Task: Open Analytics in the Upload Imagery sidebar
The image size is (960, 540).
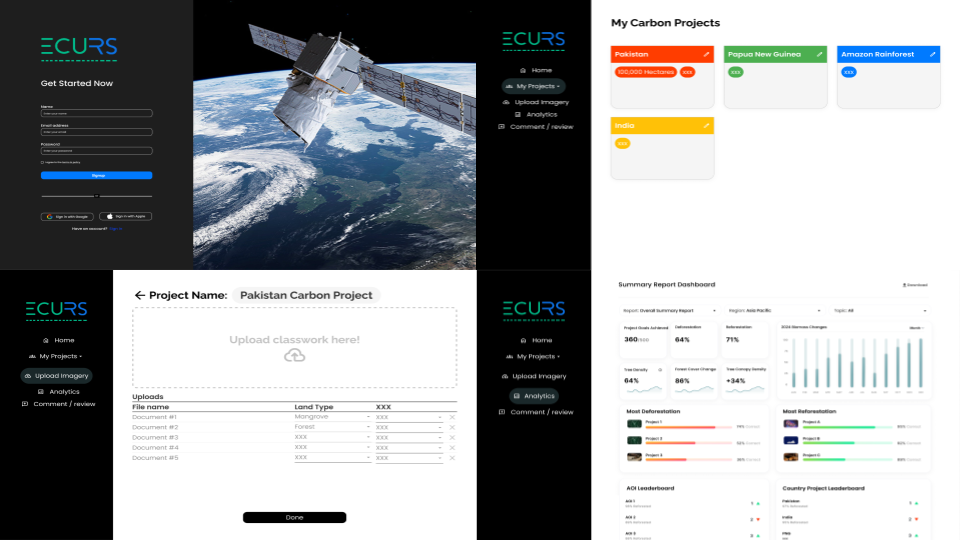Action: (58, 392)
